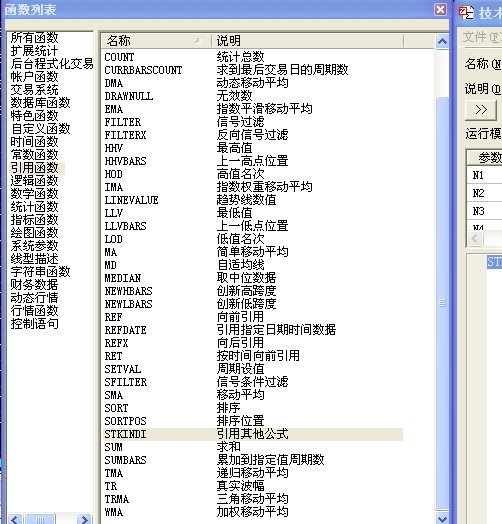Select 统计函数 category
502x524 pixels.
[x=34, y=207]
